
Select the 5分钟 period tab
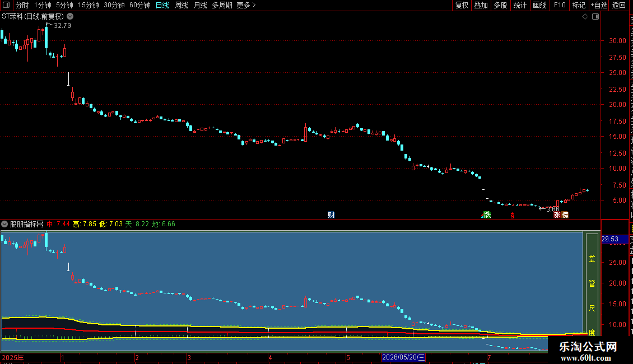click(x=64, y=5)
